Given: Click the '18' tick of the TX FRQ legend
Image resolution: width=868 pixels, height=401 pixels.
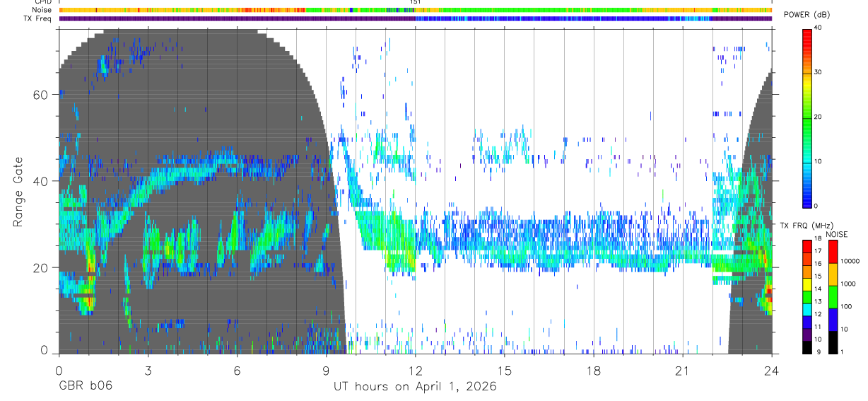Looking at the screenshot, I should [x=817, y=239].
